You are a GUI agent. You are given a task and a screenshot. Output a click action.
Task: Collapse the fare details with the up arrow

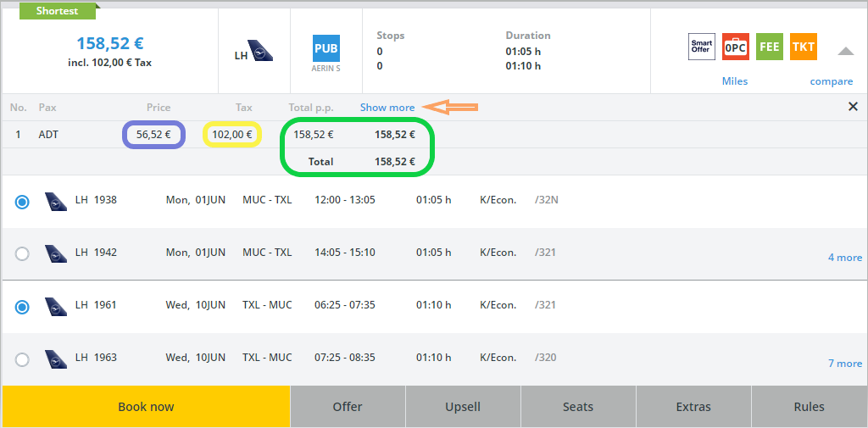[845, 51]
